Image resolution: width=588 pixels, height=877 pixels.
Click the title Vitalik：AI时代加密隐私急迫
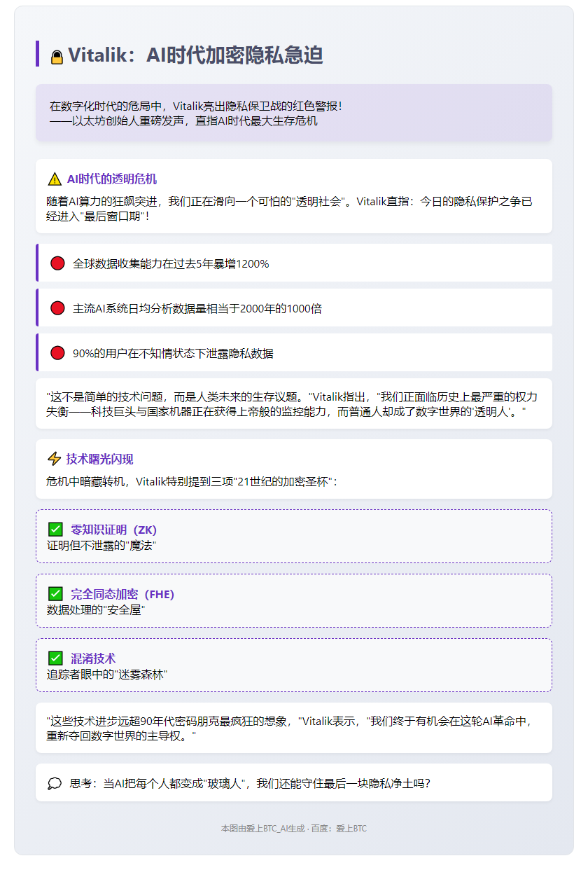195,55
